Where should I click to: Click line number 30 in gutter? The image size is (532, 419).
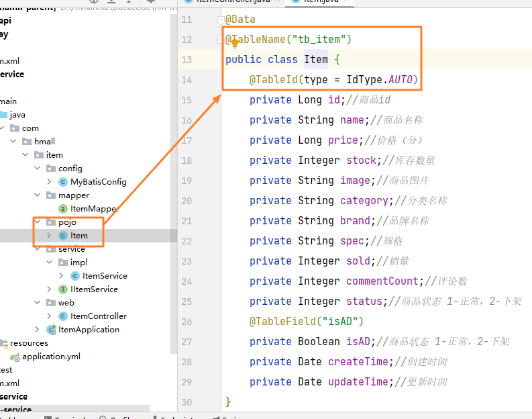[x=187, y=403]
